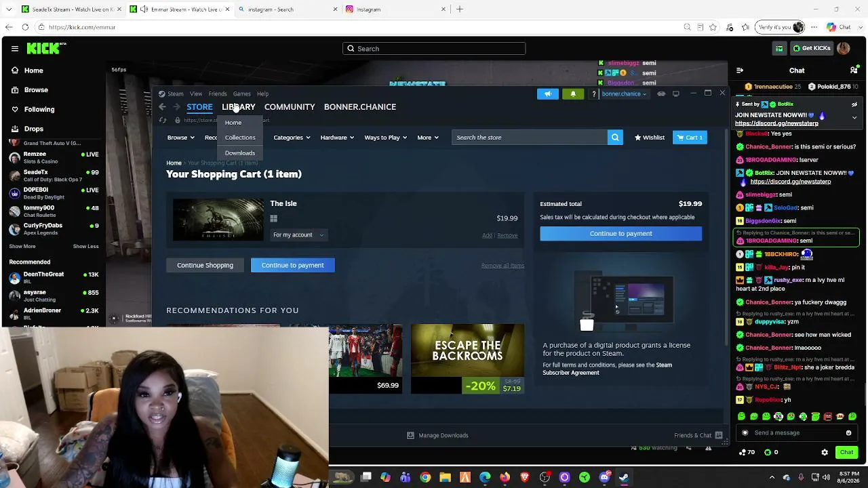This screenshot has height=488, width=868.
Task: Open Kick sidebar hamburger menu
Action: [x=14, y=49]
